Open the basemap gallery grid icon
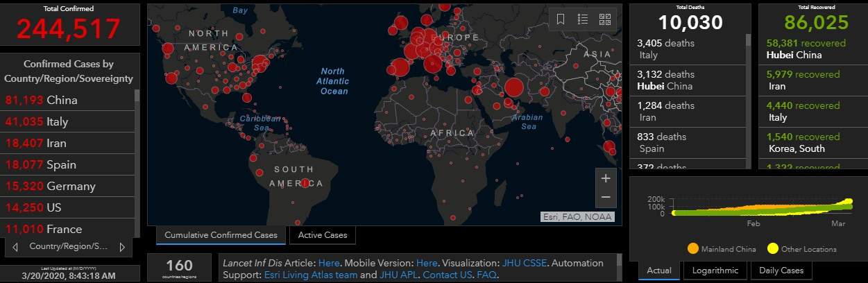The width and height of the screenshot is (868, 283). point(605,19)
